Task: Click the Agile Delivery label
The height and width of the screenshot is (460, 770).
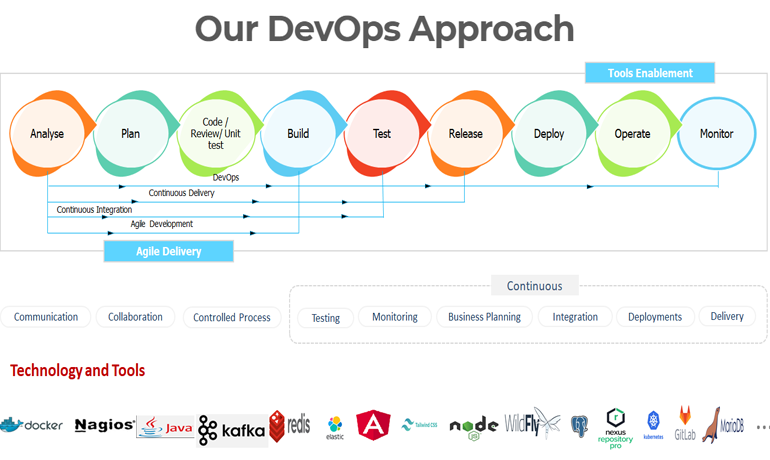Action: tap(169, 252)
